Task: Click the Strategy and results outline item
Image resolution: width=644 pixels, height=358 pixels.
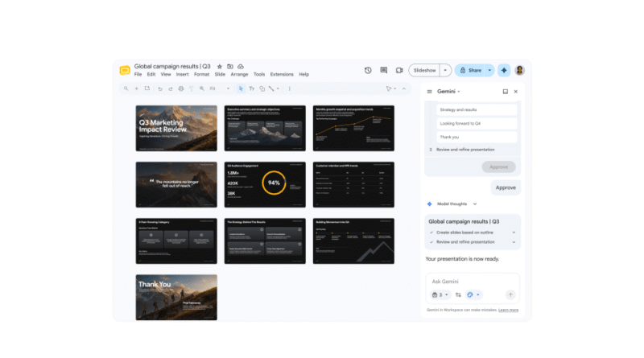Action: [x=477, y=109]
